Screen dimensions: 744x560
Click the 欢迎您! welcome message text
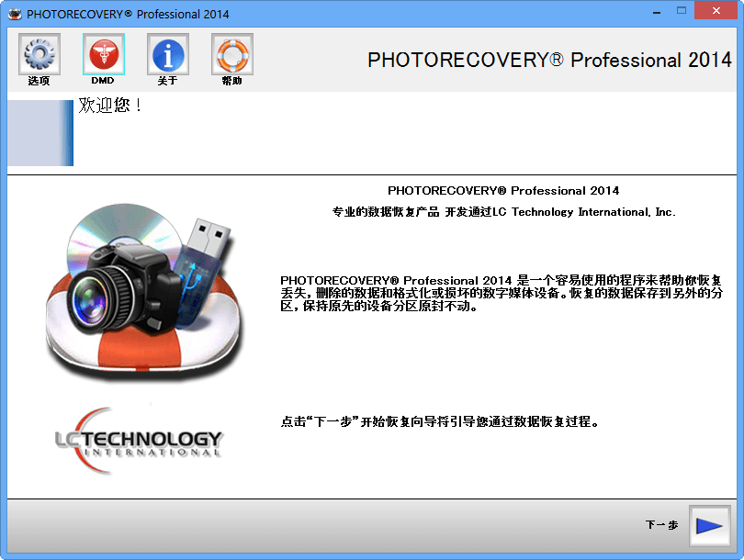pos(105,105)
